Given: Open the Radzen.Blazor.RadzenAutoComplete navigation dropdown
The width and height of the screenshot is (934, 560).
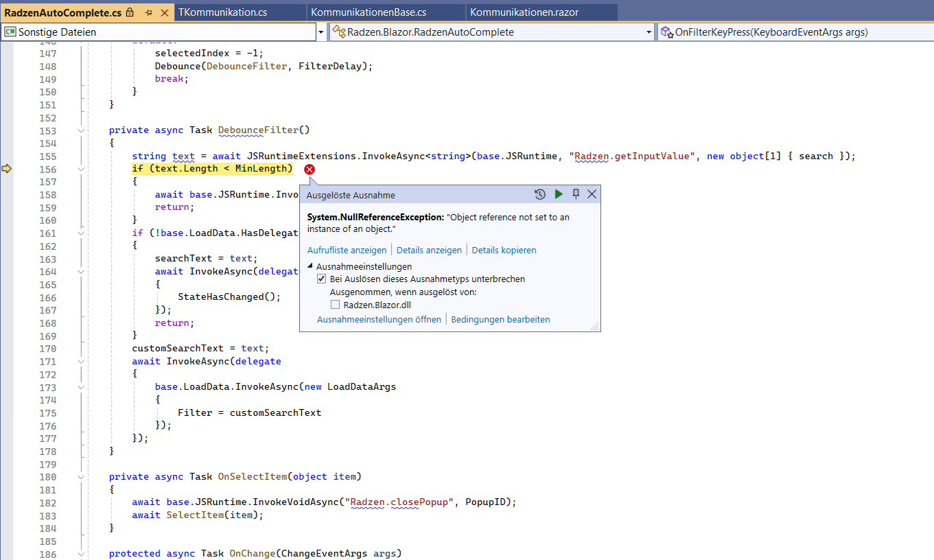Looking at the screenshot, I should click(x=648, y=31).
